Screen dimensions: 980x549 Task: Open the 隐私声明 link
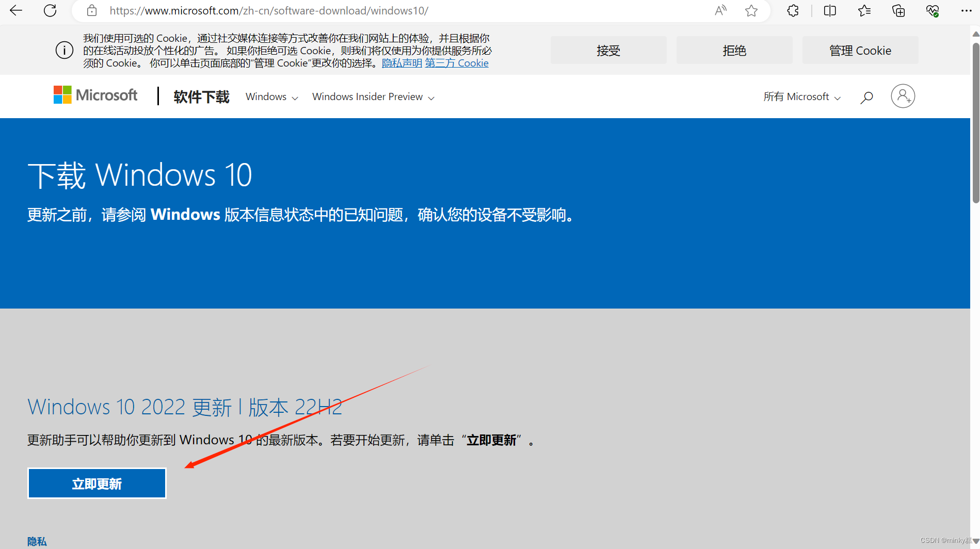click(402, 63)
